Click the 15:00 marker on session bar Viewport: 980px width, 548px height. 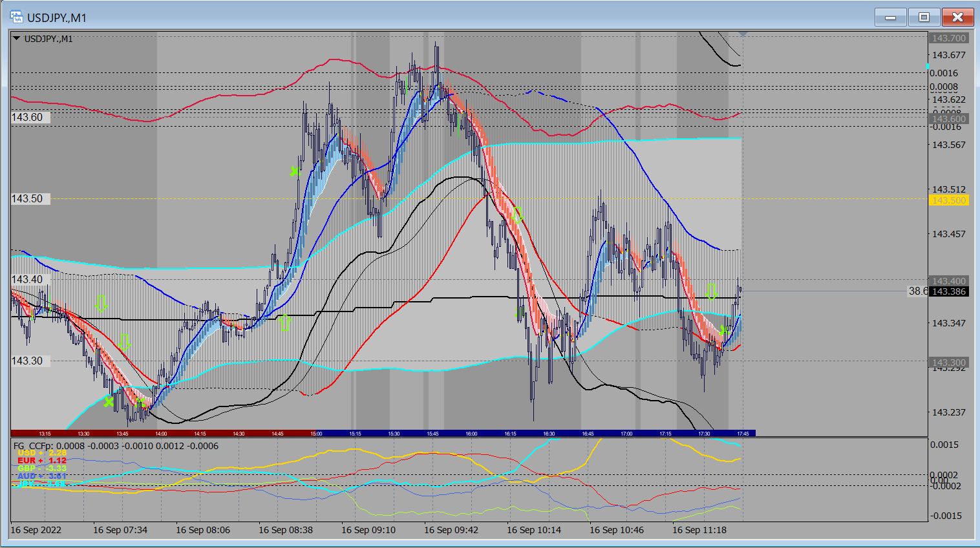316,434
